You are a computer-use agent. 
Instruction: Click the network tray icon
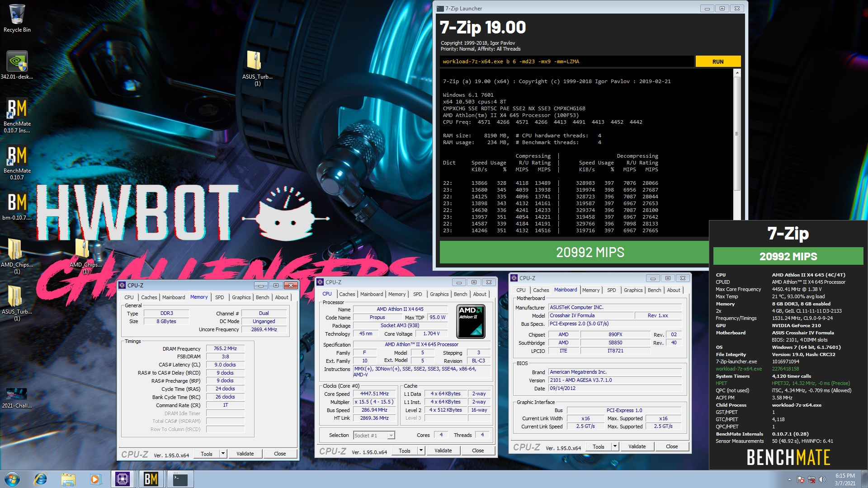pyautogui.click(x=811, y=479)
